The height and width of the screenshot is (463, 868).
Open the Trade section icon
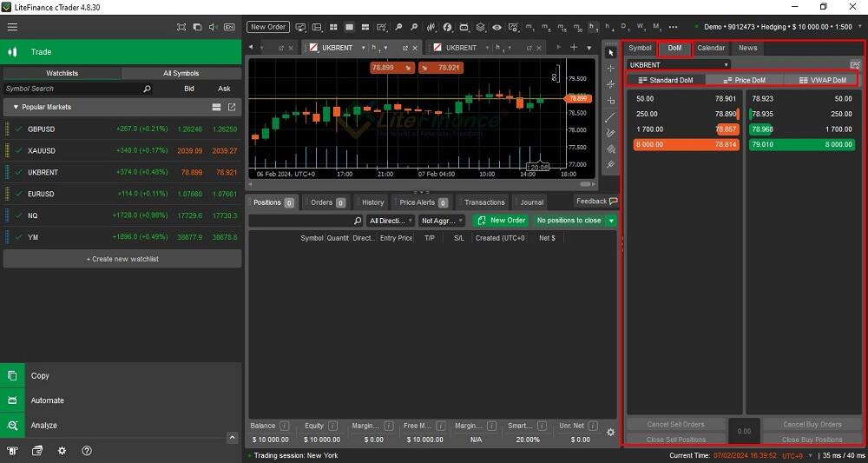12,52
